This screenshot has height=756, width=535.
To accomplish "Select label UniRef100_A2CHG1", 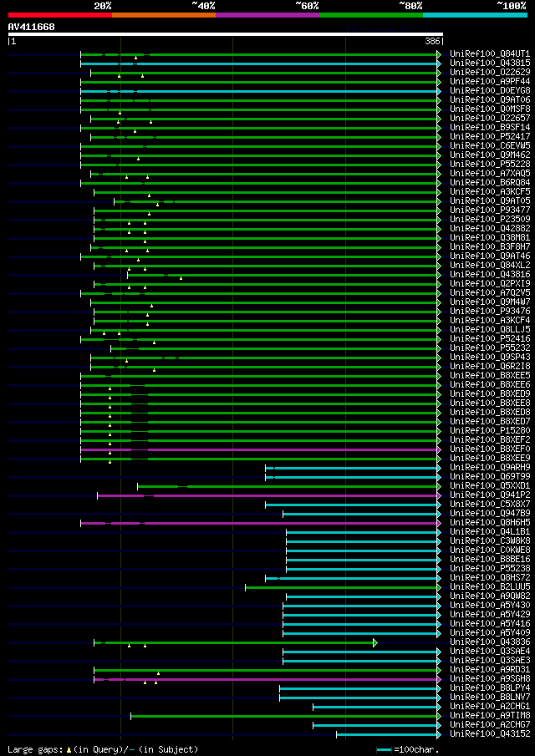I will (x=490, y=707).
